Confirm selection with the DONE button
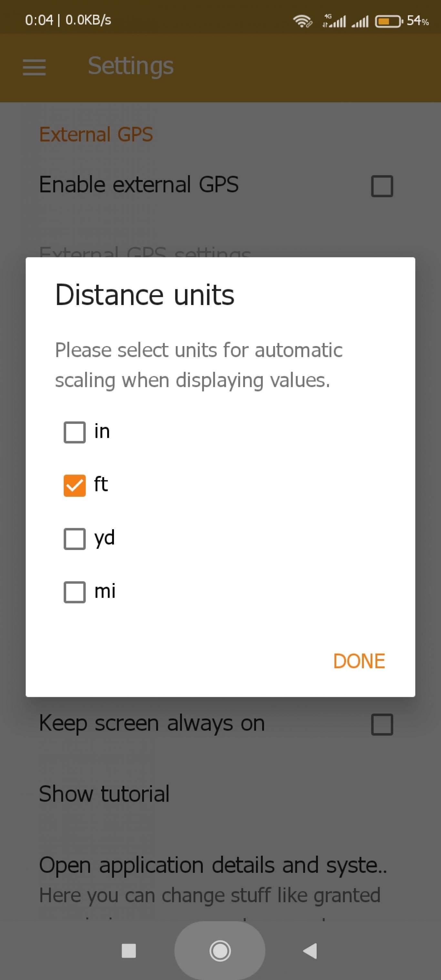441x980 pixels. (x=359, y=661)
